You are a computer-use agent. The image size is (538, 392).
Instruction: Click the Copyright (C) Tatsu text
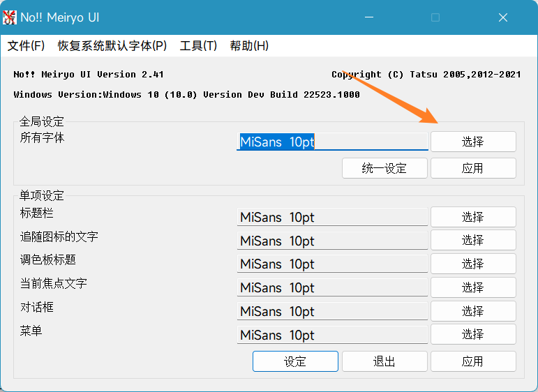426,75
